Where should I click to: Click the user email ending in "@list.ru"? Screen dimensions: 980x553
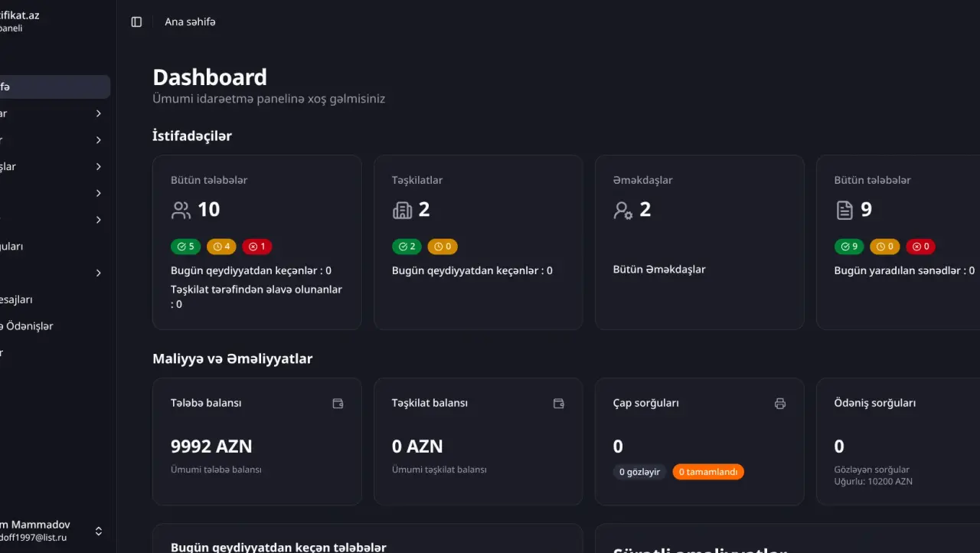point(34,538)
